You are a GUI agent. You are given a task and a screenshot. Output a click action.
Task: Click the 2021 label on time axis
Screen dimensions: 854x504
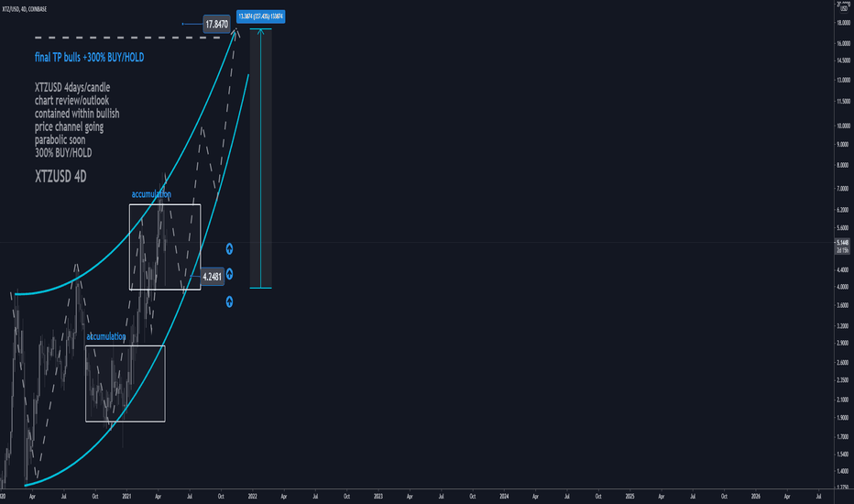point(126,497)
